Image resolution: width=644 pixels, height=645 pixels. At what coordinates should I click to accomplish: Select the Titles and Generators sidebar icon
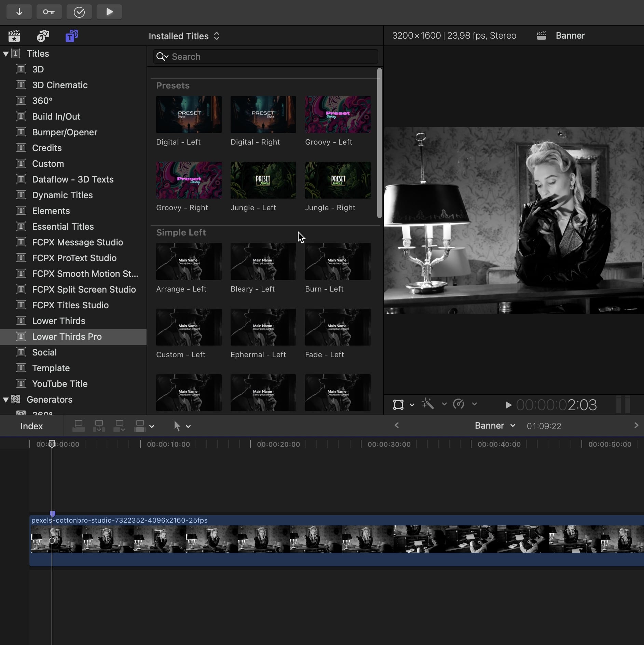click(x=71, y=36)
